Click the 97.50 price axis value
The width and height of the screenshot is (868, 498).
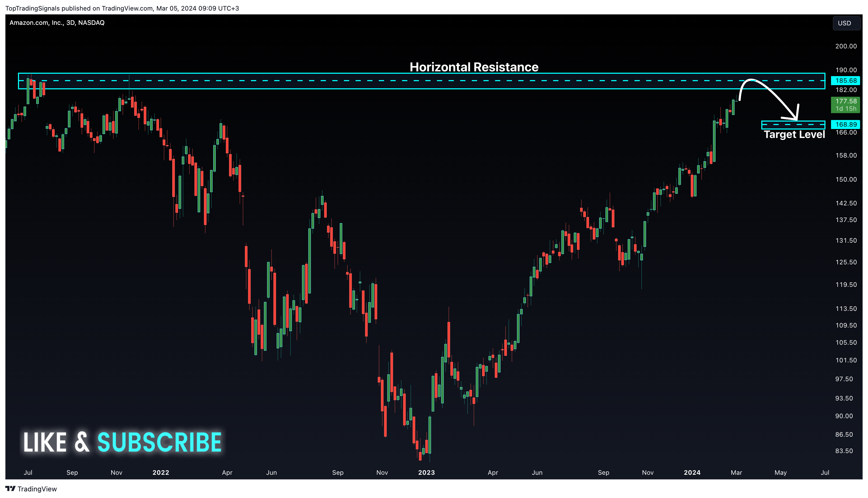coord(844,379)
